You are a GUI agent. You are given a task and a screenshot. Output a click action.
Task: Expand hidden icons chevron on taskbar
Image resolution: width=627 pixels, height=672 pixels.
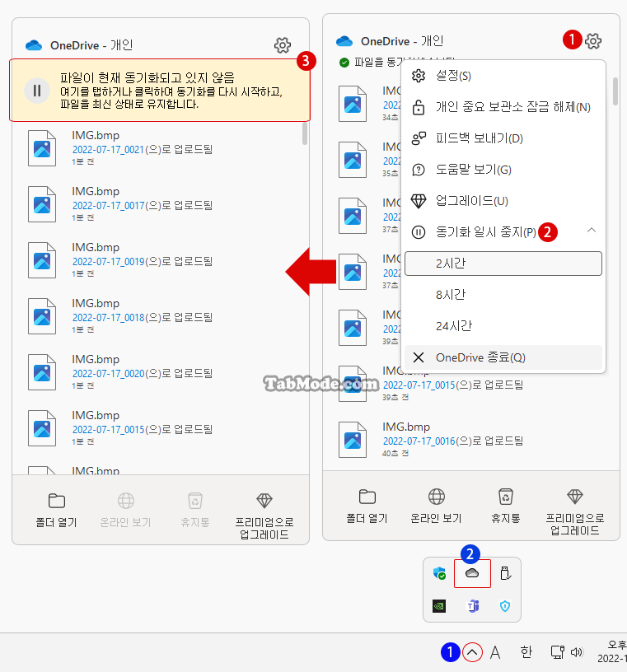pos(472,653)
